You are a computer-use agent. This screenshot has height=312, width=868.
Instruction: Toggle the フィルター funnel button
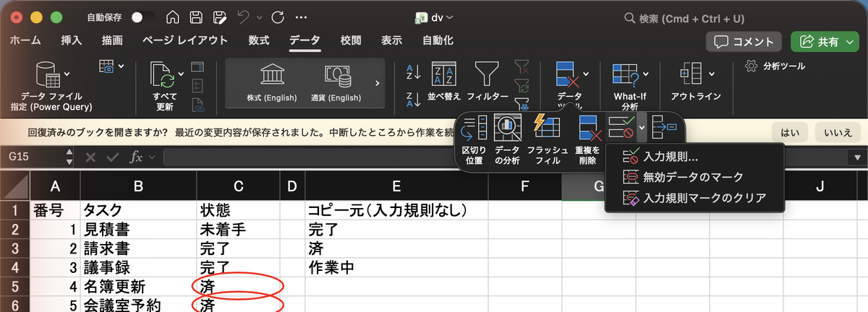coord(487,81)
